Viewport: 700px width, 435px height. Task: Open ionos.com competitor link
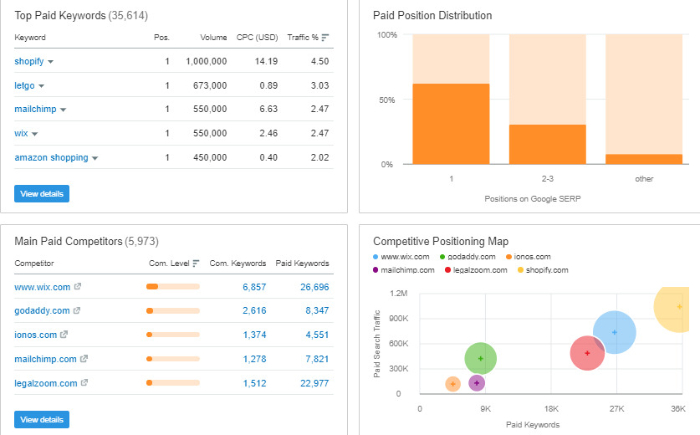tap(35, 335)
